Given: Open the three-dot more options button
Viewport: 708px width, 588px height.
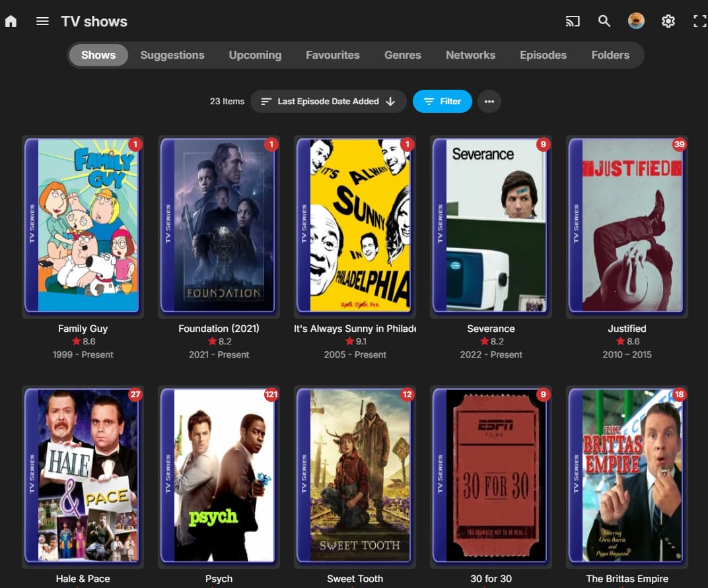Looking at the screenshot, I should 489,102.
